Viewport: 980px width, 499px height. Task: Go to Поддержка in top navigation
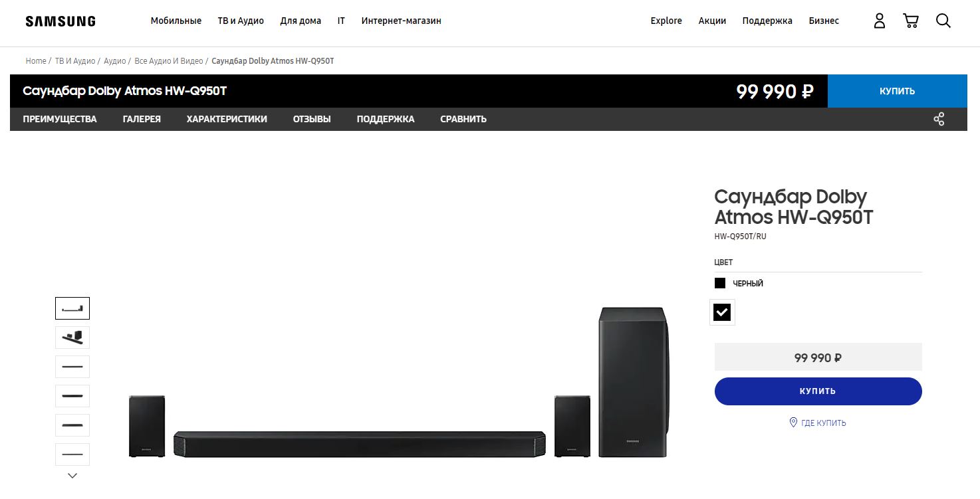click(767, 21)
